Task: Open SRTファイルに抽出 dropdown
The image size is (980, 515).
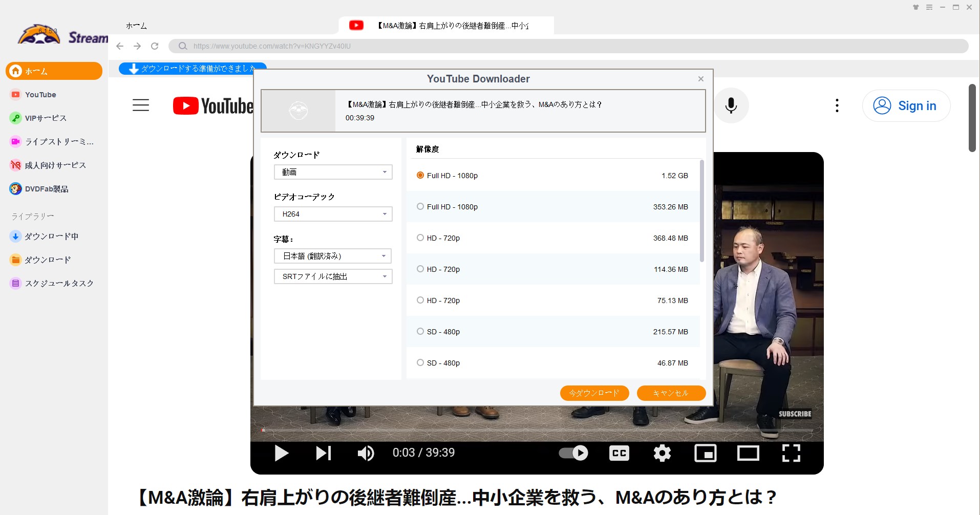Action: [333, 276]
